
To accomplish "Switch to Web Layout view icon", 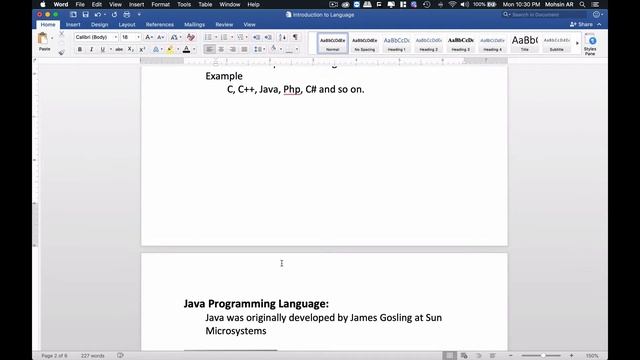I will click(x=464, y=356).
